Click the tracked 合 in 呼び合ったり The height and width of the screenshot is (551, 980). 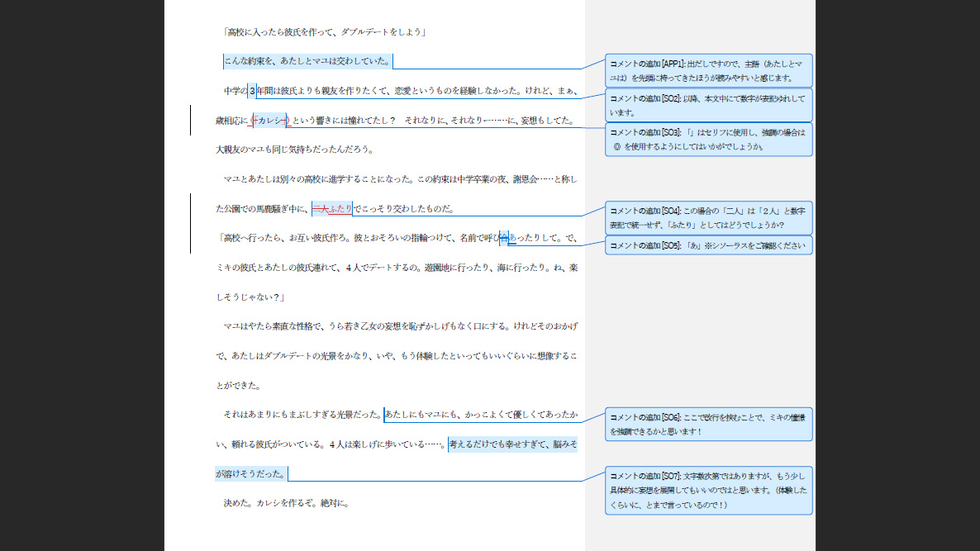pos(503,238)
